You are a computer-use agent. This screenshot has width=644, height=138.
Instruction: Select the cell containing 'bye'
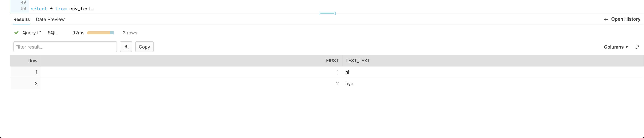349,84
